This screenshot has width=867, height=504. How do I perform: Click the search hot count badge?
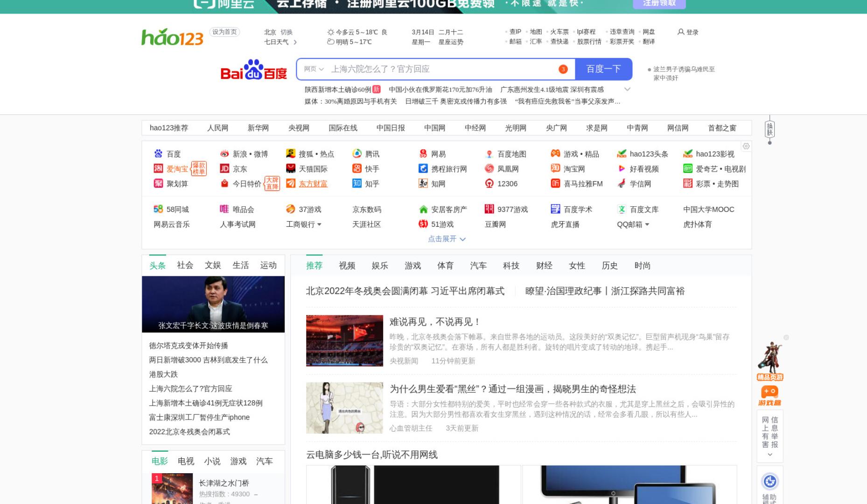(x=563, y=69)
